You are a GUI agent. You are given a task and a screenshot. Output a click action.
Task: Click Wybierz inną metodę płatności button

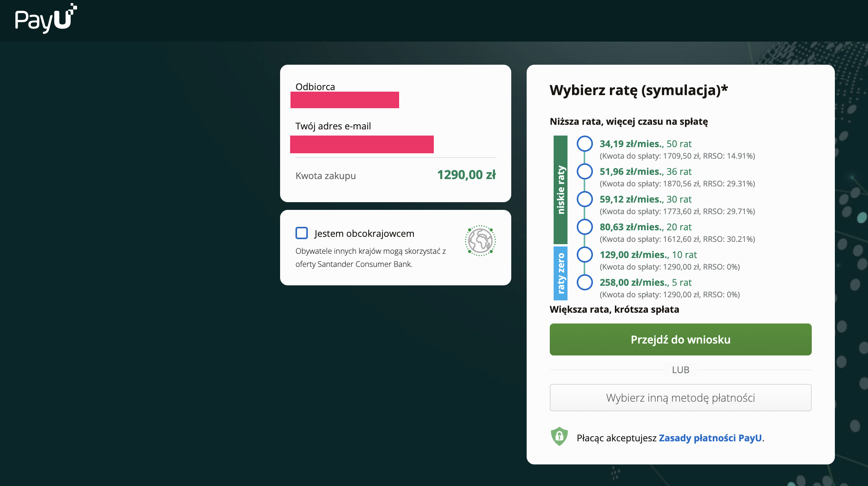tap(680, 397)
